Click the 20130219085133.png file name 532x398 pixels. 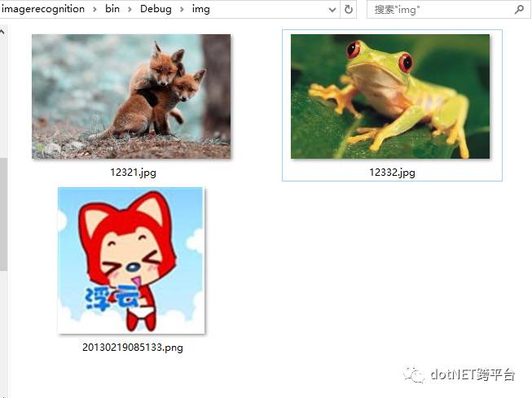click(133, 348)
